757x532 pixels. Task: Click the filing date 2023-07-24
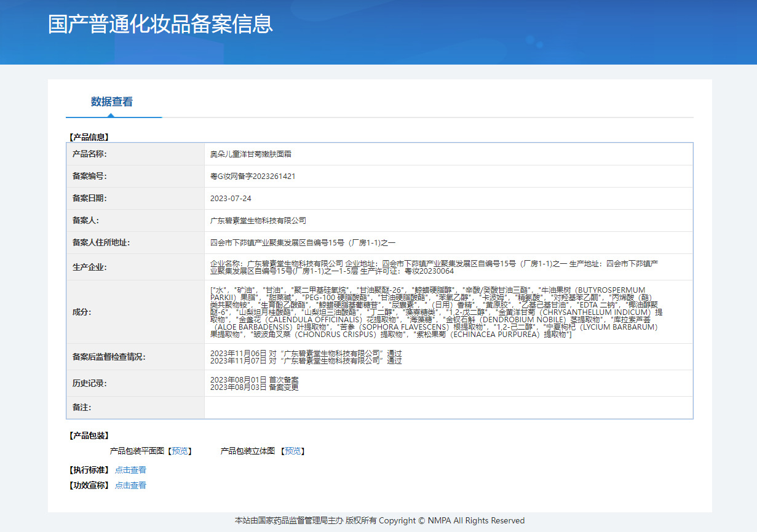pos(231,199)
